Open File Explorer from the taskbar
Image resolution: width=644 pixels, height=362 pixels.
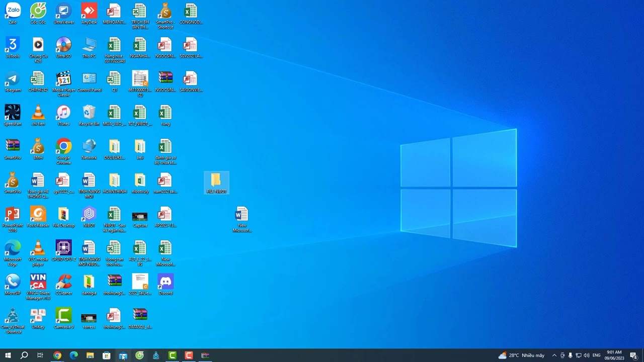pyautogui.click(x=90, y=355)
